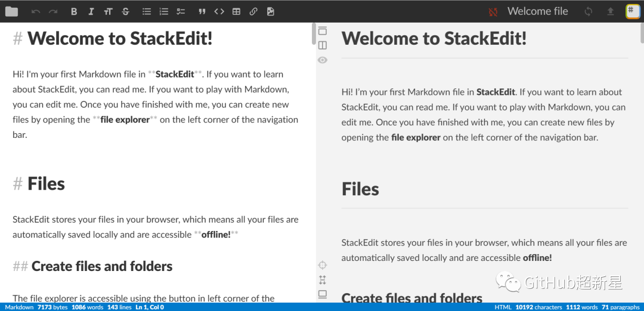Click the editor heading 'Welcome to StackEdit!'
Viewport: 644px width, 311px height.
[x=120, y=38]
